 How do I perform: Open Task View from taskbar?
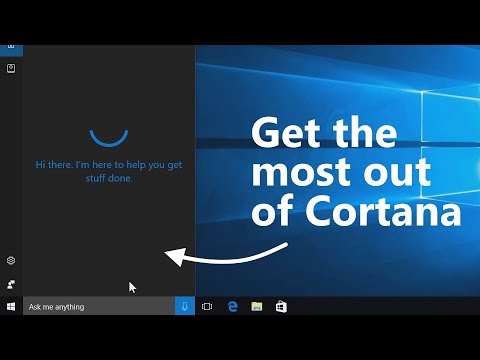pyautogui.click(x=207, y=306)
